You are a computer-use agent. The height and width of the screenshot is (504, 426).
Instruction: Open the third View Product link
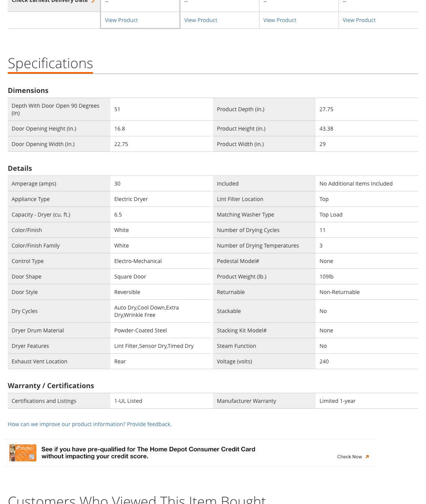(280, 20)
